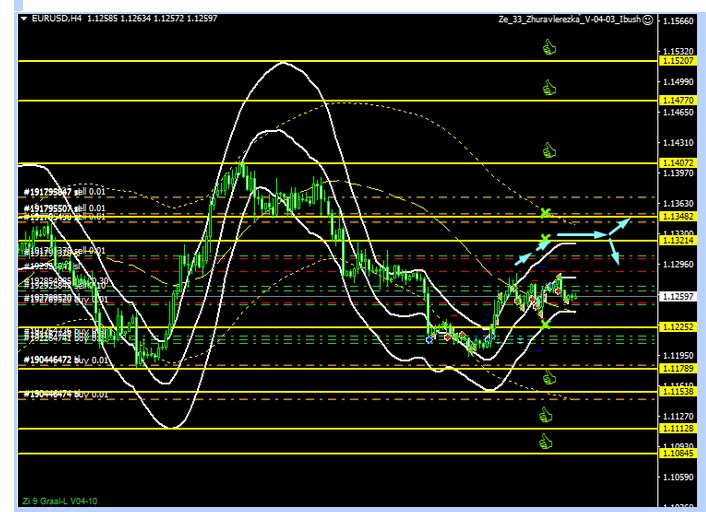This screenshot has height=512, width=706.
Task: Click the thumbs-up icon just above the 1.11128 line
Action: [x=546, y=414]
